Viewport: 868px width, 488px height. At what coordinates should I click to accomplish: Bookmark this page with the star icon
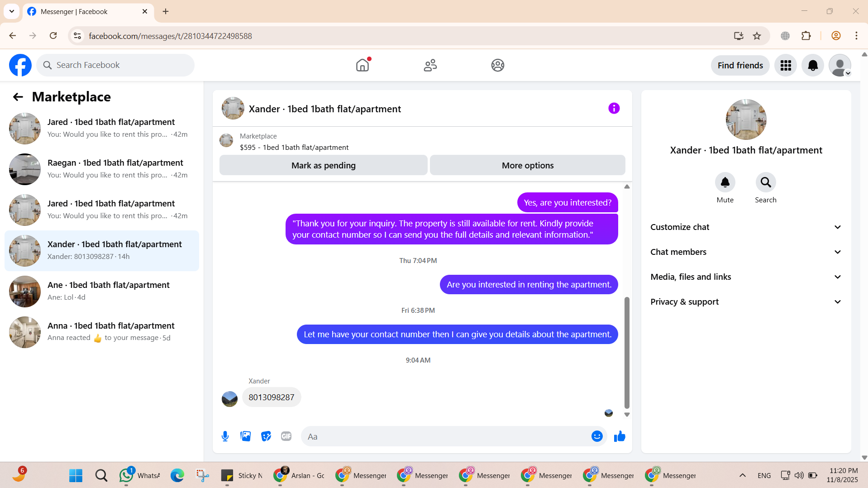(757, 36)
